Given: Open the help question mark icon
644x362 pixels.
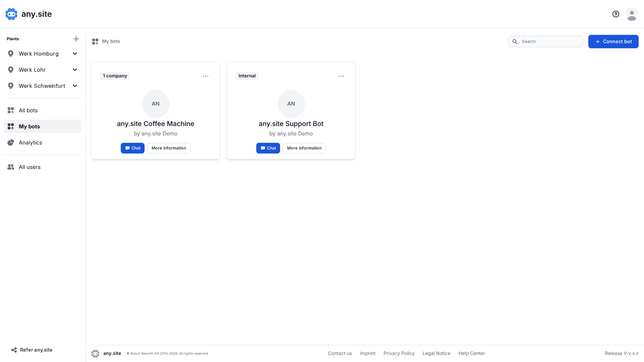Looking at the screenshot, I should click(x=616, y=14).
